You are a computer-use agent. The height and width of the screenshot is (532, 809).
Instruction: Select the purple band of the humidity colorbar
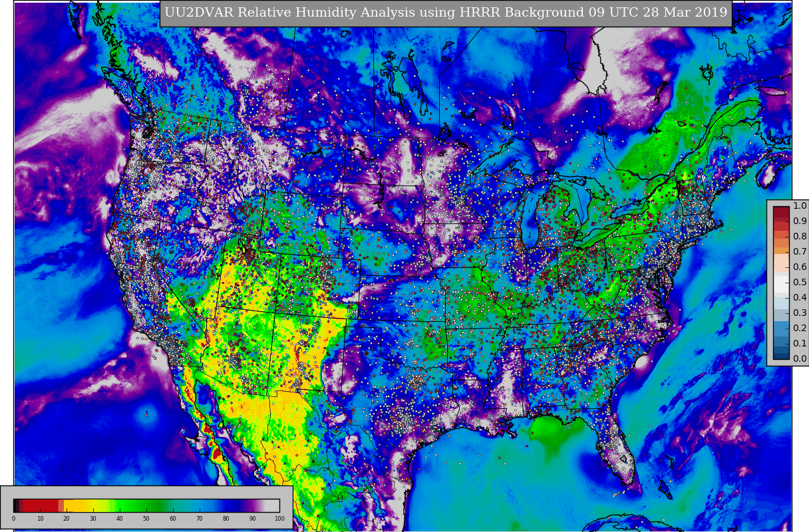coord(251,505)
